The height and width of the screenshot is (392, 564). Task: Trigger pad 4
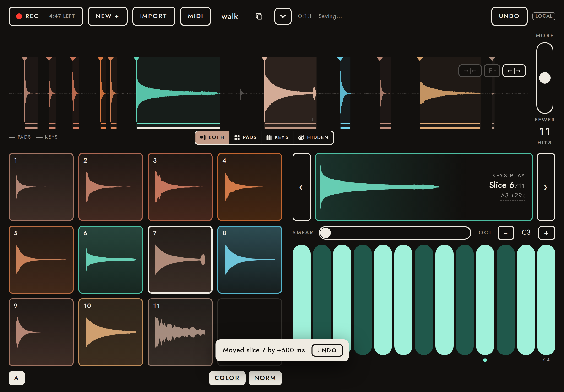pyautogui.click(x=249, y=187)
